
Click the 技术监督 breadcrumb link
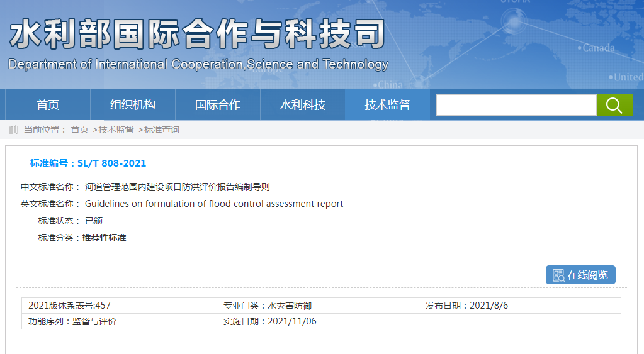click(116, 130)
